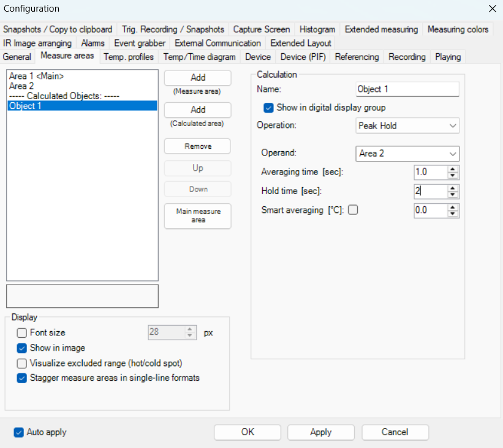
Task: Click the Hold time value field
Action: (431, 192)
